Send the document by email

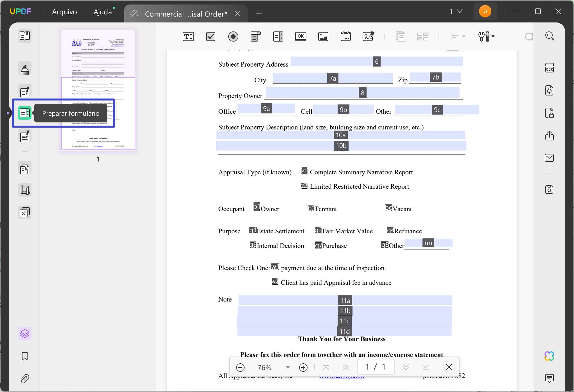tap(549, 158)
